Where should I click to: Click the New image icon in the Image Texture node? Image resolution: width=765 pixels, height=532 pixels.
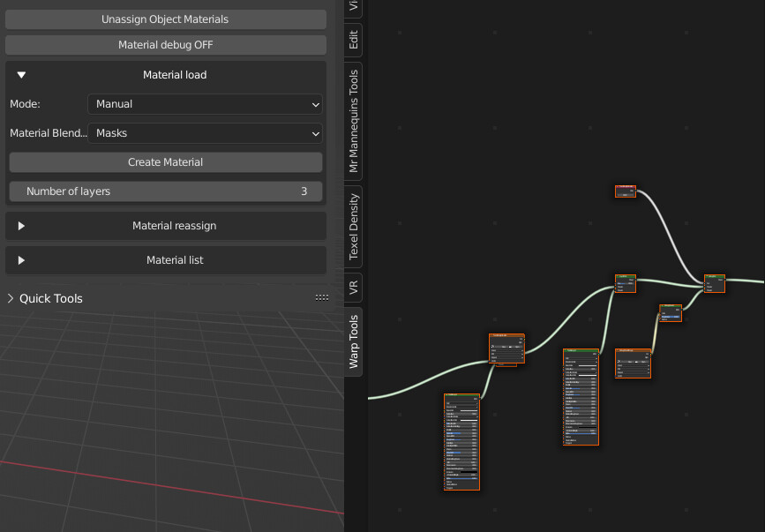click(x=510, y=347)
